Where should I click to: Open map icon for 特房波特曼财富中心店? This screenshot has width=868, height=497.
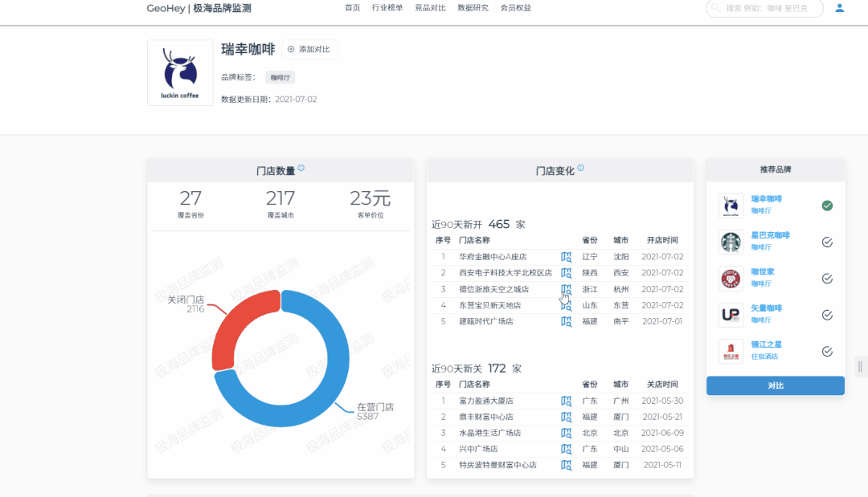(566, 465)
